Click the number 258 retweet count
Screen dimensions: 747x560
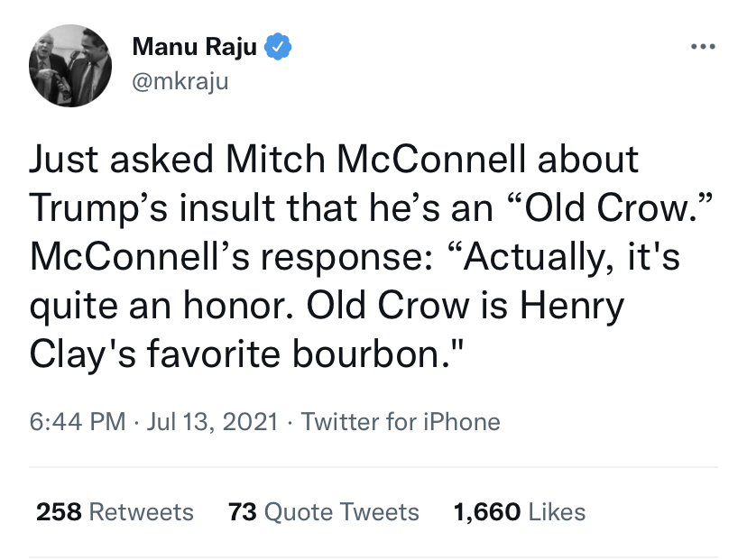pos(59,512)
